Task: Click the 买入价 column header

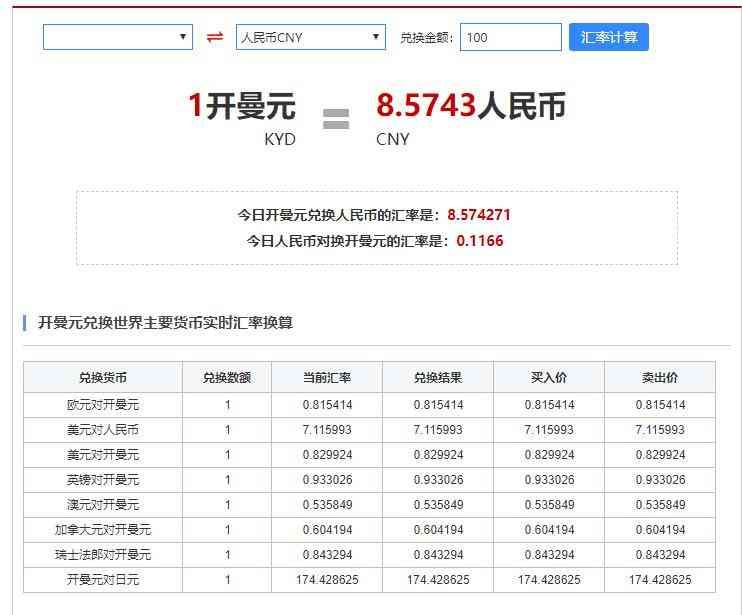Action: click(549, 378)
